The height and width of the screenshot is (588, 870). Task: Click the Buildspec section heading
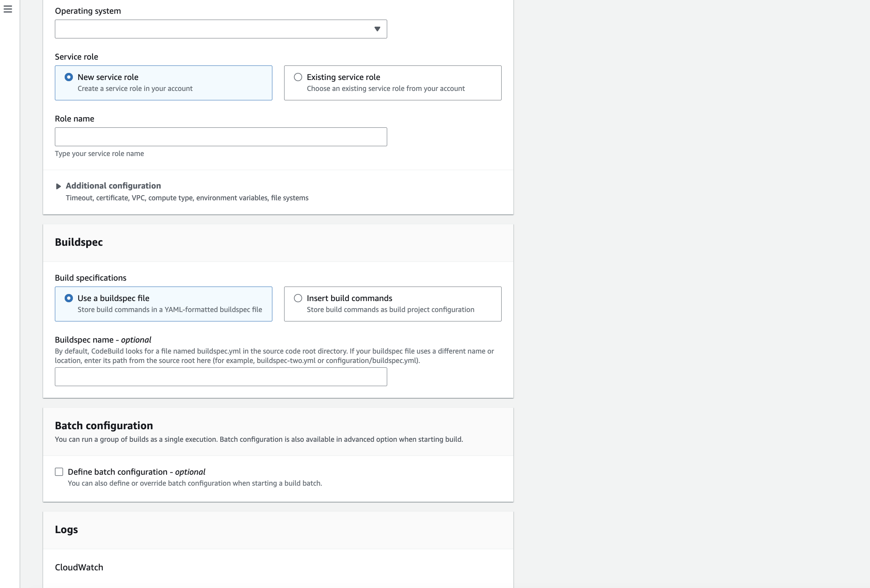[x=79, y=242]
